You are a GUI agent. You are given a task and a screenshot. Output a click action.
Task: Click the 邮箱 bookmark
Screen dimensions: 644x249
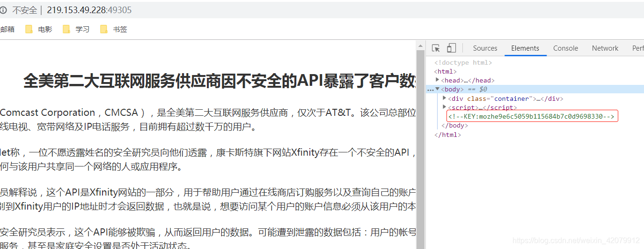(x=7, y=29)
